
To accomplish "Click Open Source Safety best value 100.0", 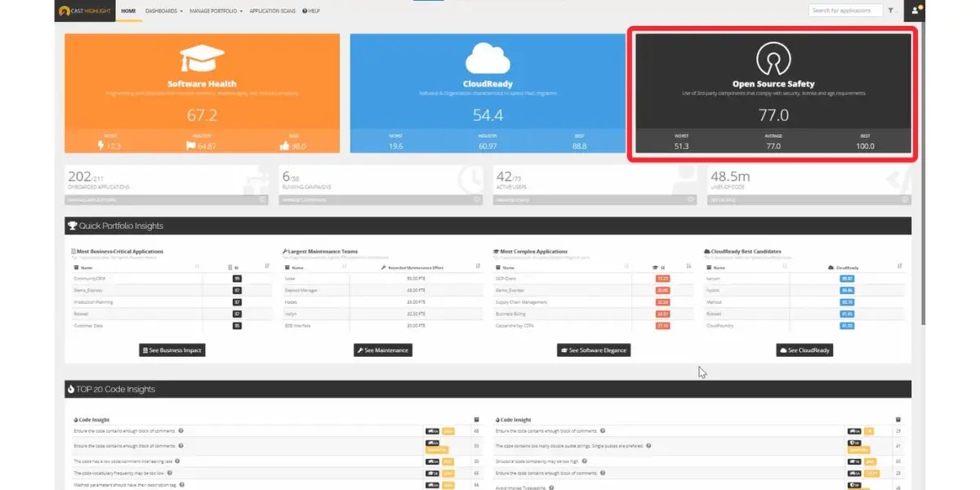I will click(x=866, y=146).
